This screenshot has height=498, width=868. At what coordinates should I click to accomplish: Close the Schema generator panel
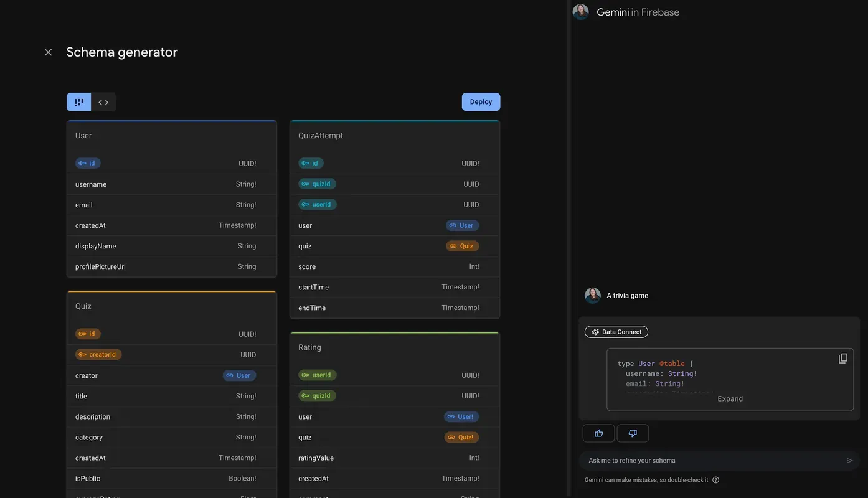[x=48, y=52]
